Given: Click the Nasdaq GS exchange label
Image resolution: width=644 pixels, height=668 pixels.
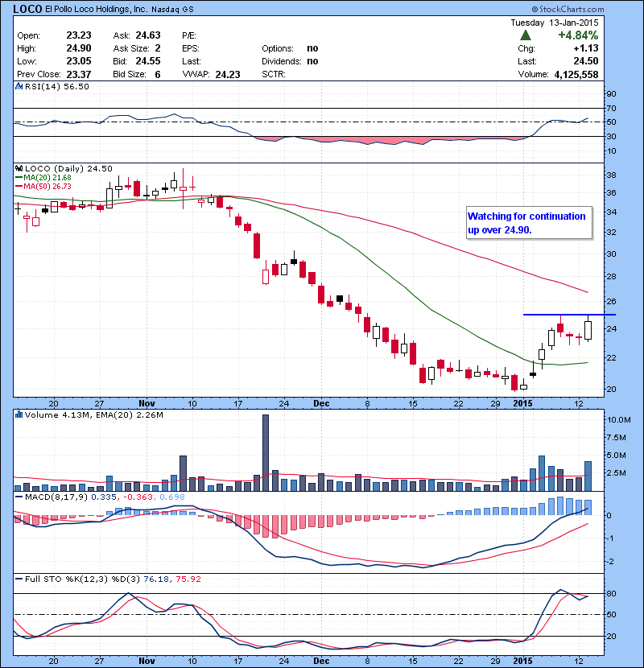Looking at the screenshot, I should pyautogui.click(x=172, y=10).
